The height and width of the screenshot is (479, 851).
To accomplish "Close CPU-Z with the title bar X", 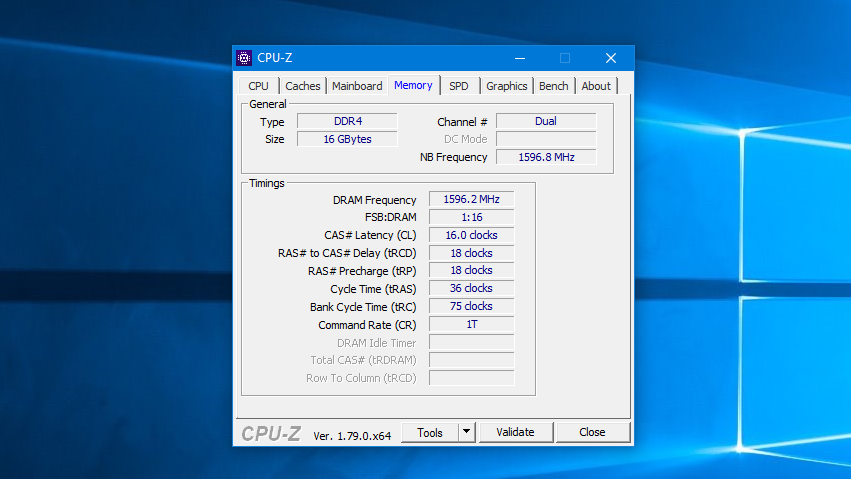I will 611,58.
